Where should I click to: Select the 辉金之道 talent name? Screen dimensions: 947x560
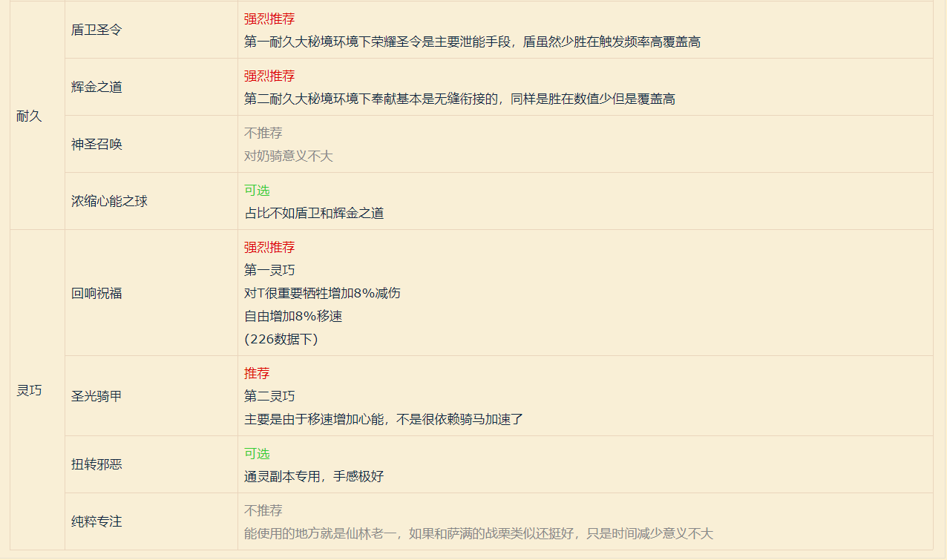[96, 87]
